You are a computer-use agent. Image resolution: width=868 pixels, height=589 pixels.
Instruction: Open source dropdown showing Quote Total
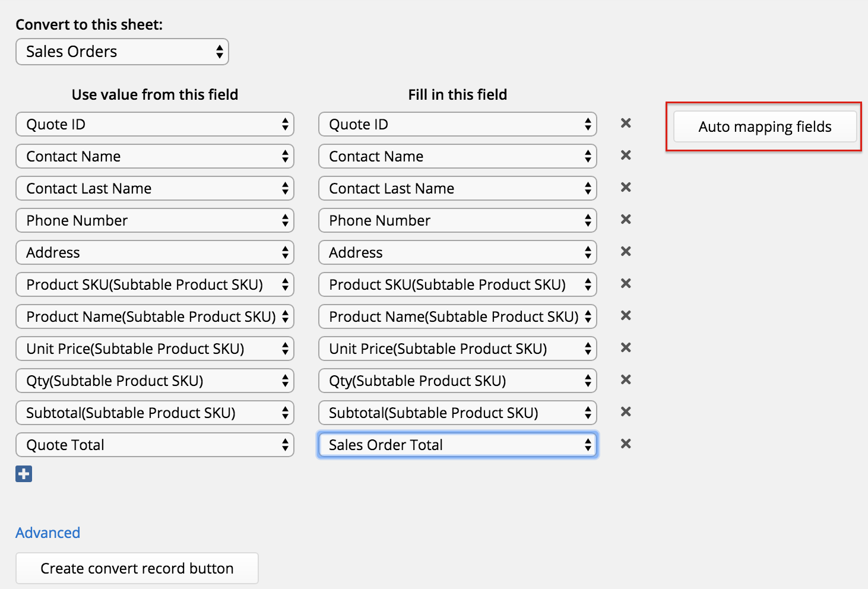tap(155, 445)
